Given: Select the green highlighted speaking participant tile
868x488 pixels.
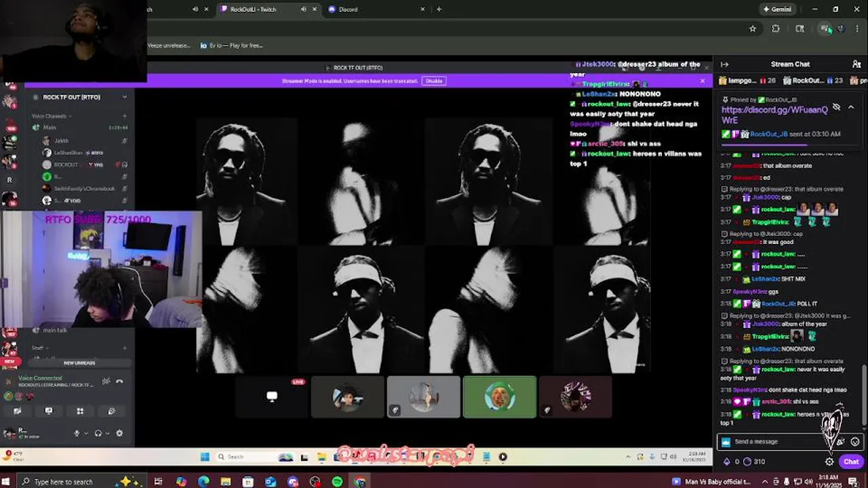Looking at the screenshot, I should pyautogui.click(x=500, y=397).
